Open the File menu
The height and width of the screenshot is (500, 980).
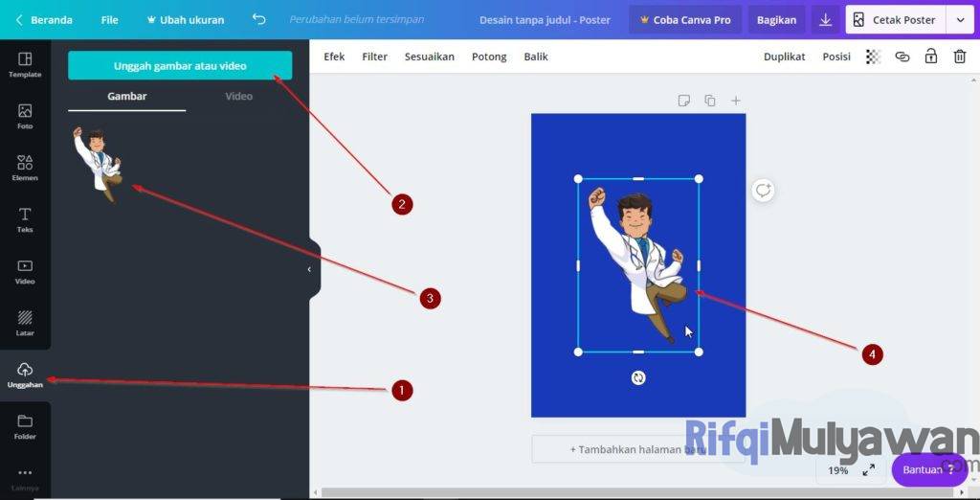(109, 20)
